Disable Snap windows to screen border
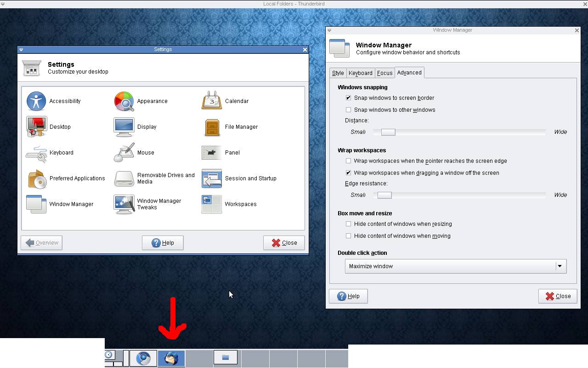The height and width of the screenshot is (368, 588). tap(348, 98)
